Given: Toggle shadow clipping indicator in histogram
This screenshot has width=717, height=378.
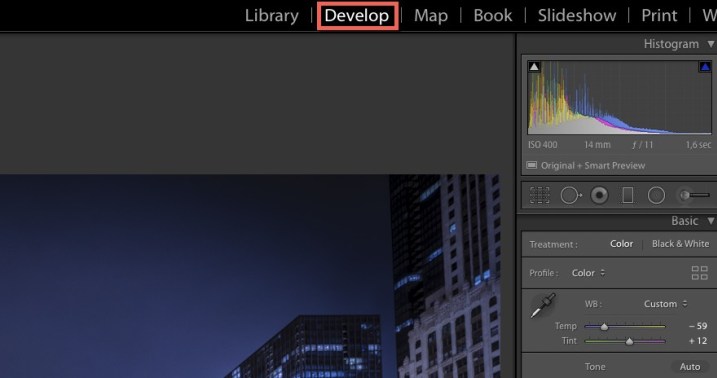Looking at the screenshot, I should pos(534,67).
